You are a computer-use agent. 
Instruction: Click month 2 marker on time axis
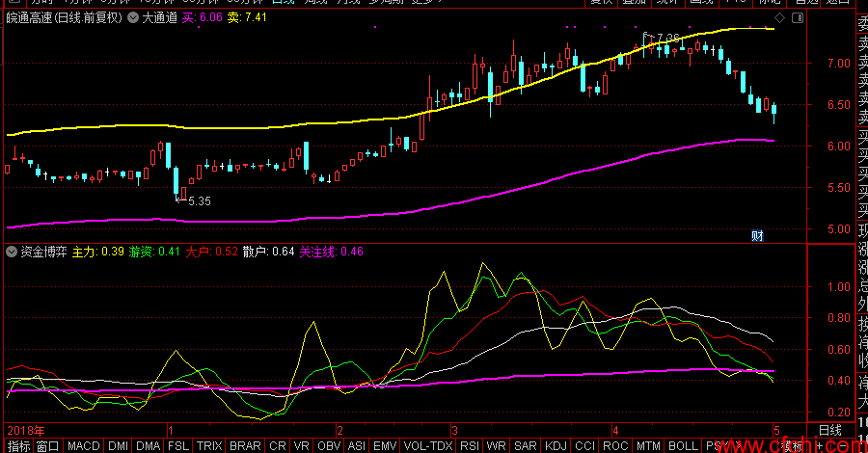339,430
